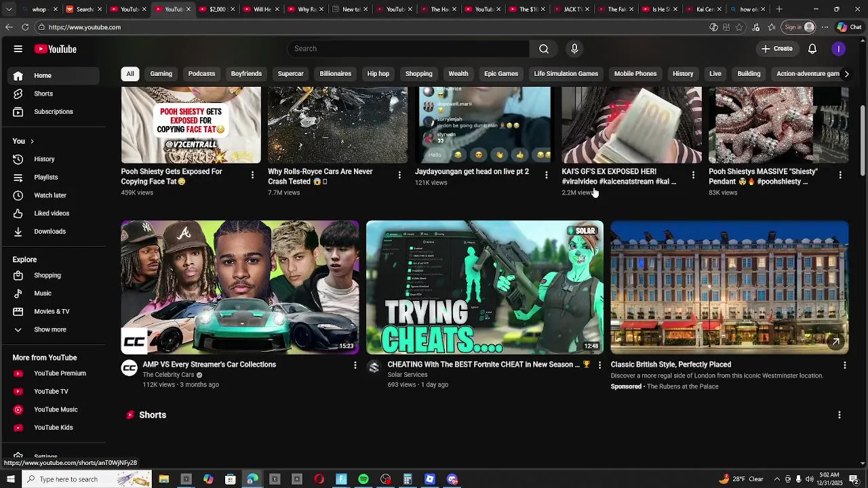Open Classic British Style, Perfectly Placed title

671,365
